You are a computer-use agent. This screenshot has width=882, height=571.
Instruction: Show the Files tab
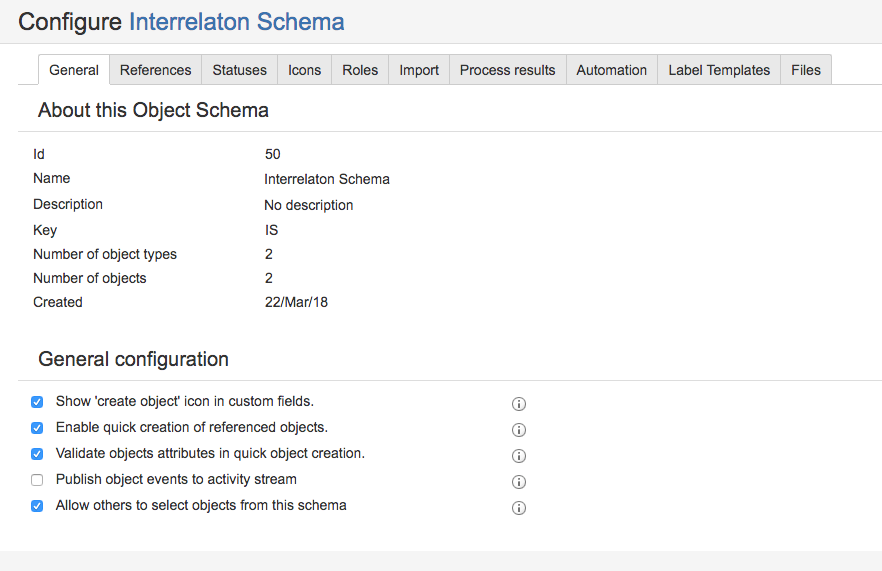point(806,70)
